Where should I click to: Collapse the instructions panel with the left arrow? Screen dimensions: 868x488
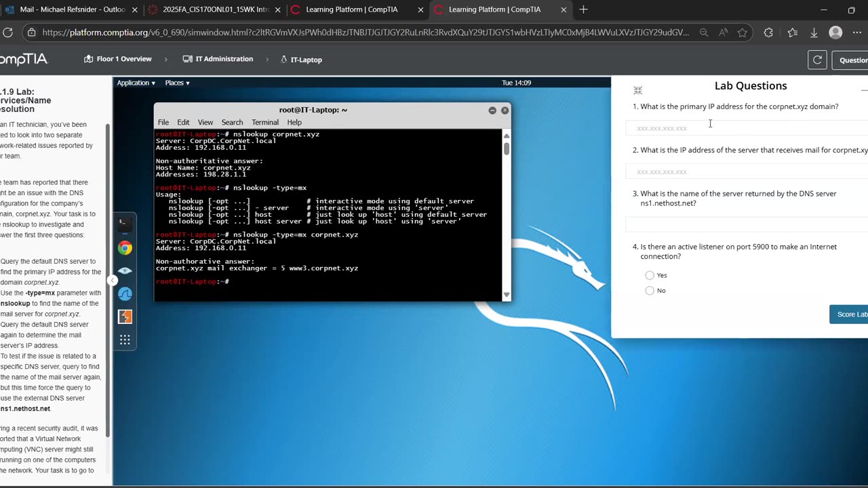pyautogui.click(x=113, y=280)
